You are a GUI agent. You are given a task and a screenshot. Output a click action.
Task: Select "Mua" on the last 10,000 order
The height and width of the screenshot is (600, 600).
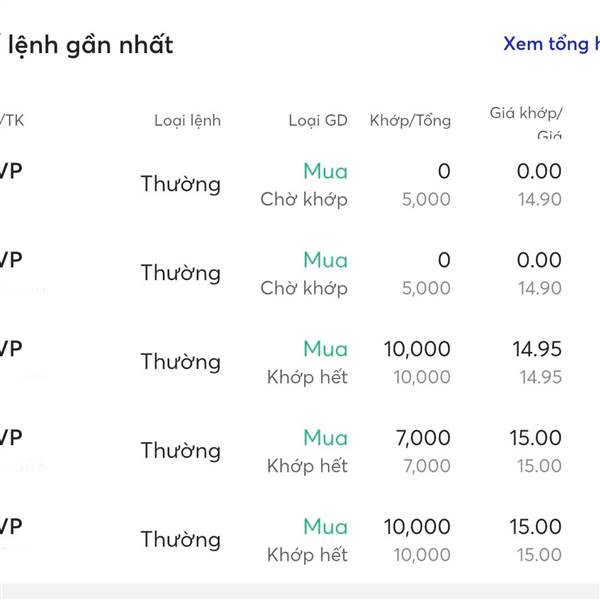[325, 527]
